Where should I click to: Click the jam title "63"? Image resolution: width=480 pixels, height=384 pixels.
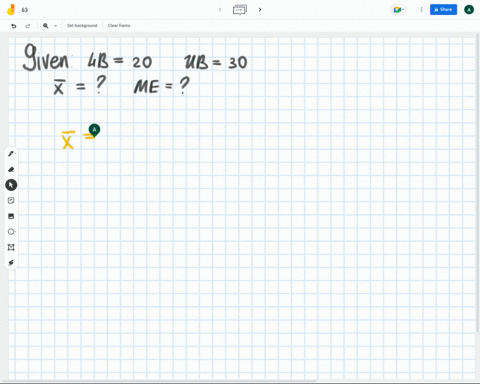[25, 10]
